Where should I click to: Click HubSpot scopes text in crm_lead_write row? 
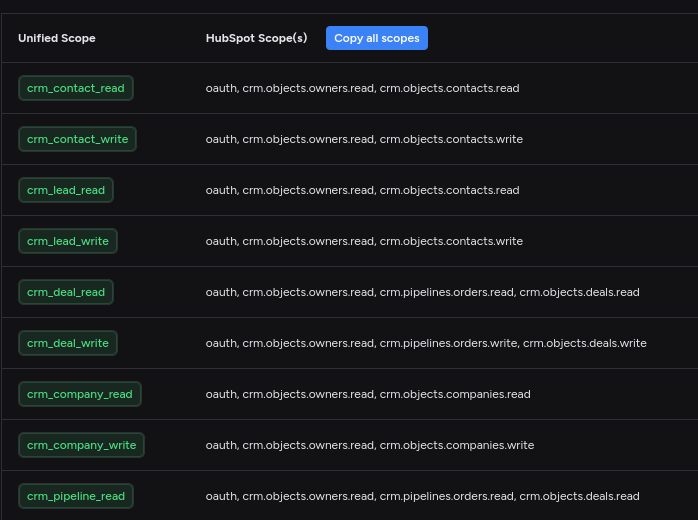(364, 241)
